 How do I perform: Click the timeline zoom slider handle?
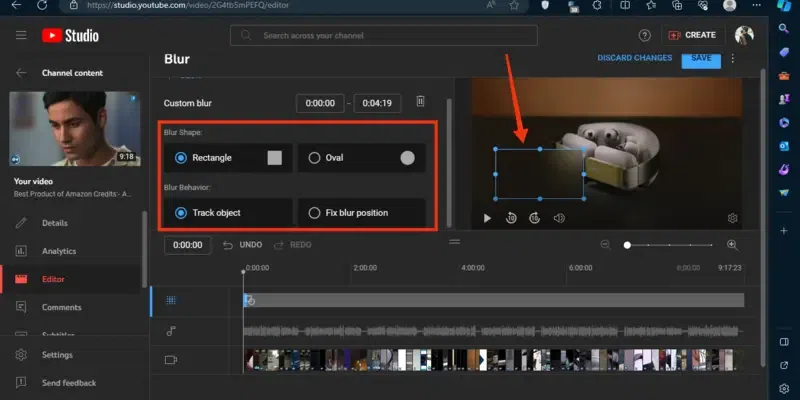click(627, 245)
